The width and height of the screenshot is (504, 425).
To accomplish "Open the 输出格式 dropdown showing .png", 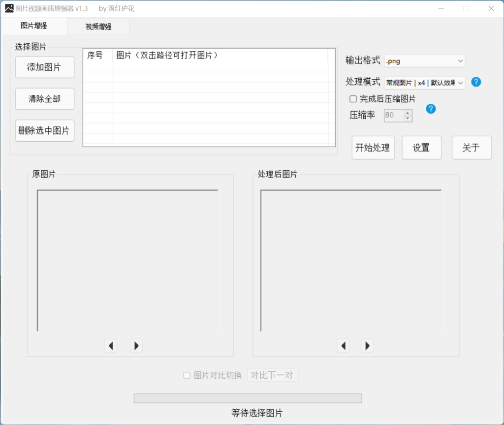I will point(424,61).
